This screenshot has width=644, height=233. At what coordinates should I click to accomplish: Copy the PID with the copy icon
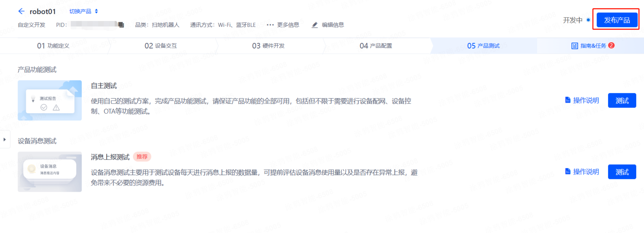(121, 25)
